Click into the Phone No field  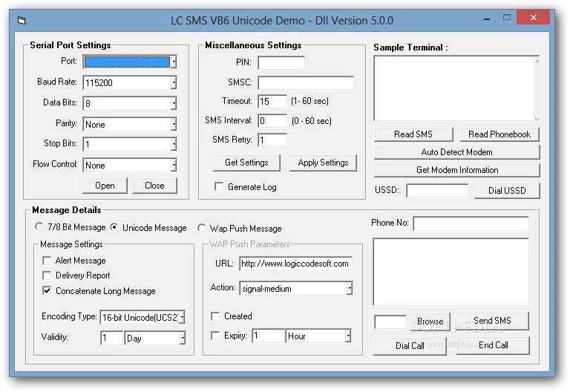click(x=471, y=223)
